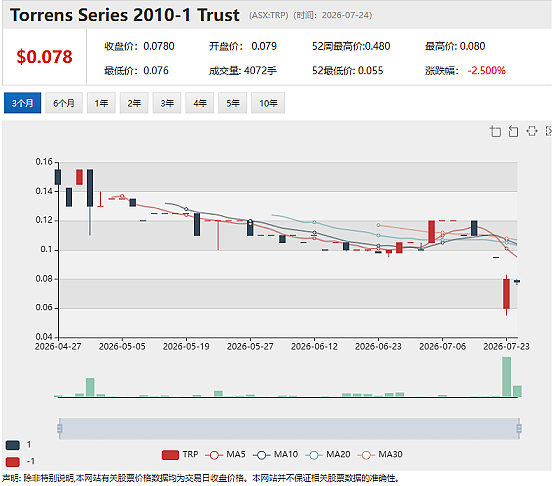
Task: Show the 5年 price history
Action: 232,103
